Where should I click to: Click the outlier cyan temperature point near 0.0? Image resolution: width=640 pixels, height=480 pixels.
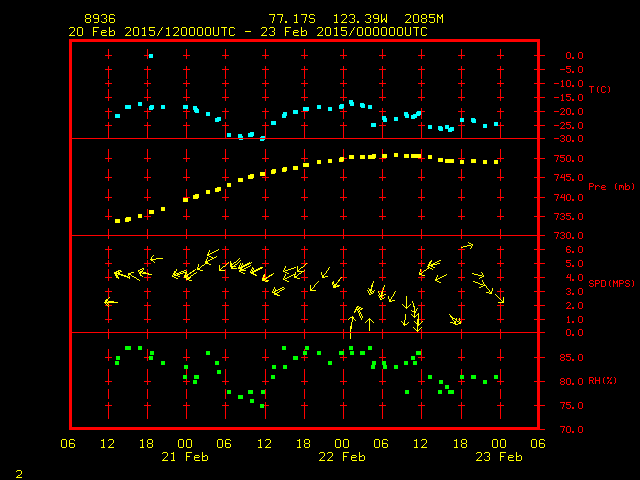click(x=151, y=56)
